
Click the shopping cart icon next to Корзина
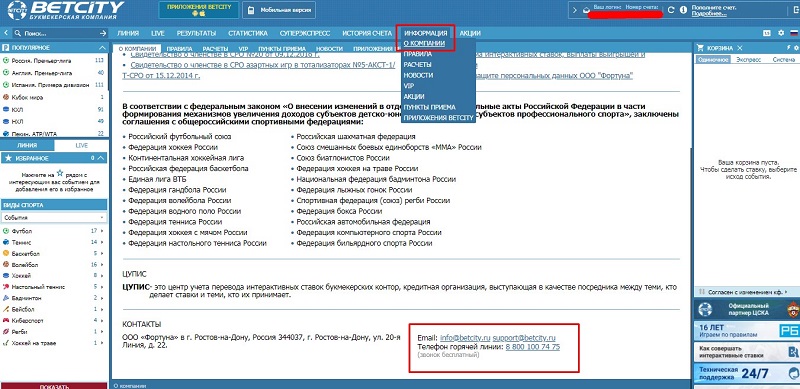pyautogui.click(x=701, y=48)
